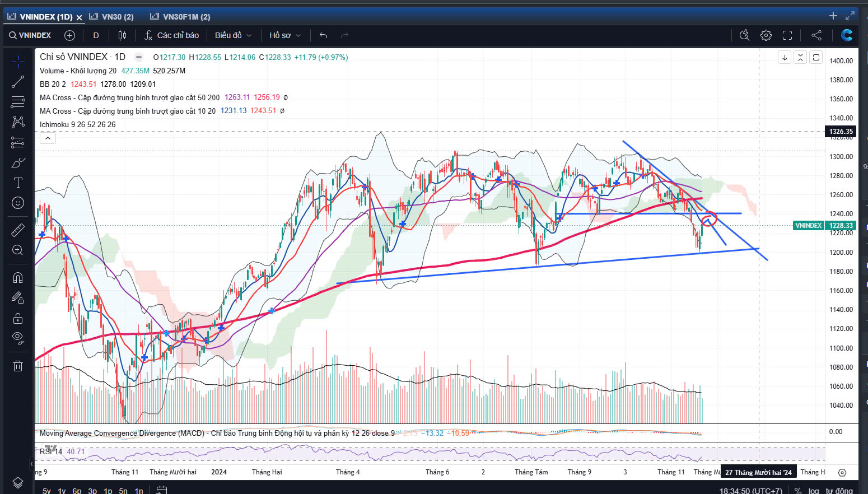Select the trend line drawing tool
Image resolution: width=868 pixels, height=494 pixels.
coord(18,82)
